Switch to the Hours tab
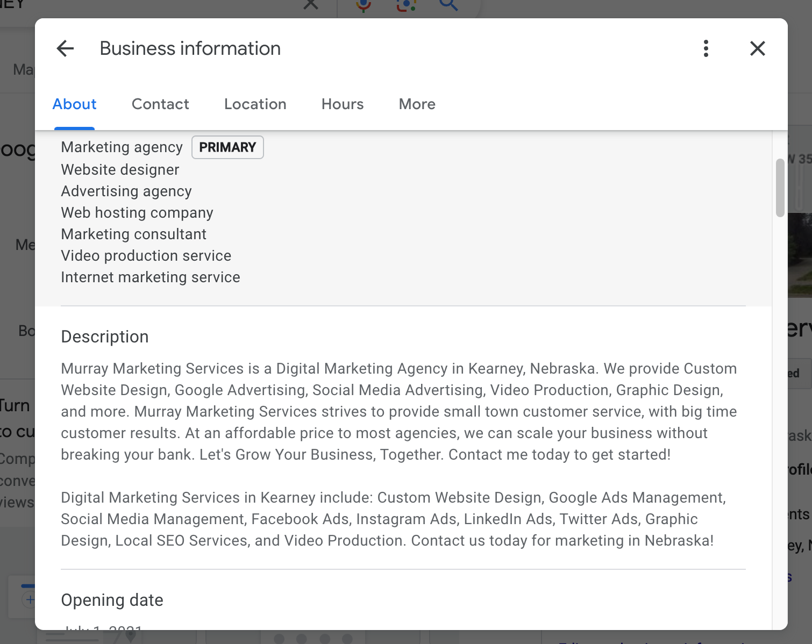Image resolution: width=812 pixels, height=644 pixels. point(343,104)
